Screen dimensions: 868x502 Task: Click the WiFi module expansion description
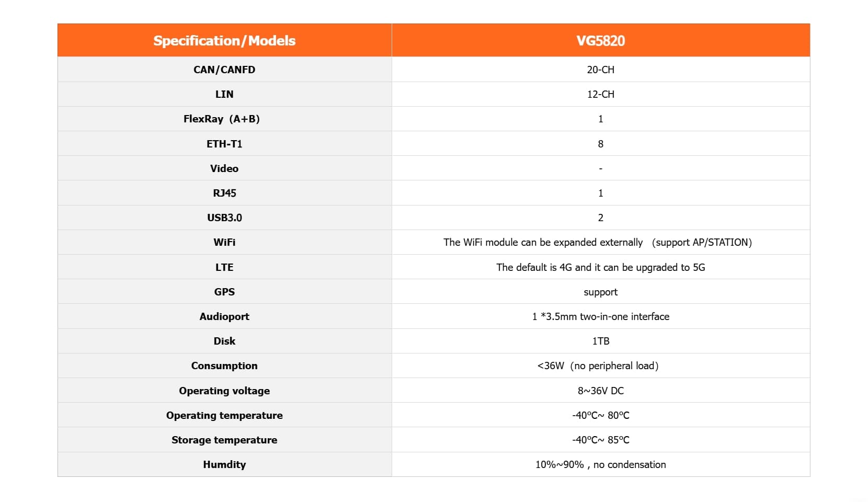click(x=597, y=242)
